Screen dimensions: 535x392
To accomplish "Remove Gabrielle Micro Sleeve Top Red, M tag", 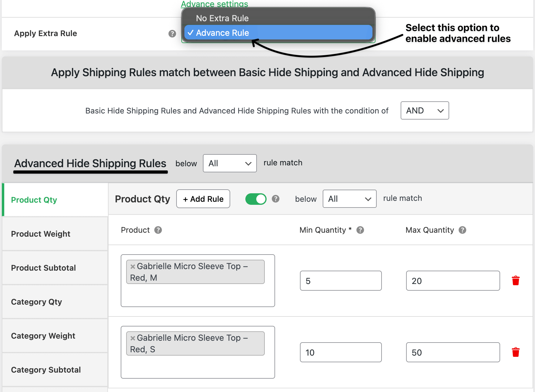I will (x=133, y=267).
